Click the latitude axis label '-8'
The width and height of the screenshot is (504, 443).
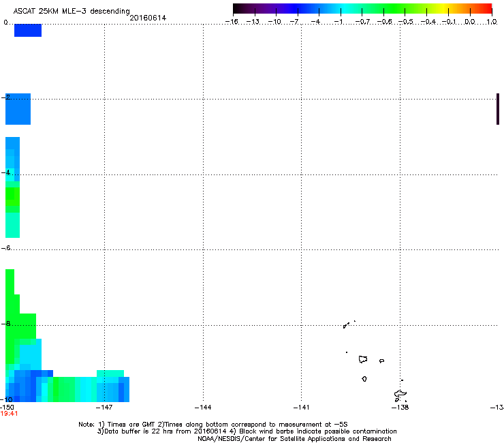tap(5, 323)
